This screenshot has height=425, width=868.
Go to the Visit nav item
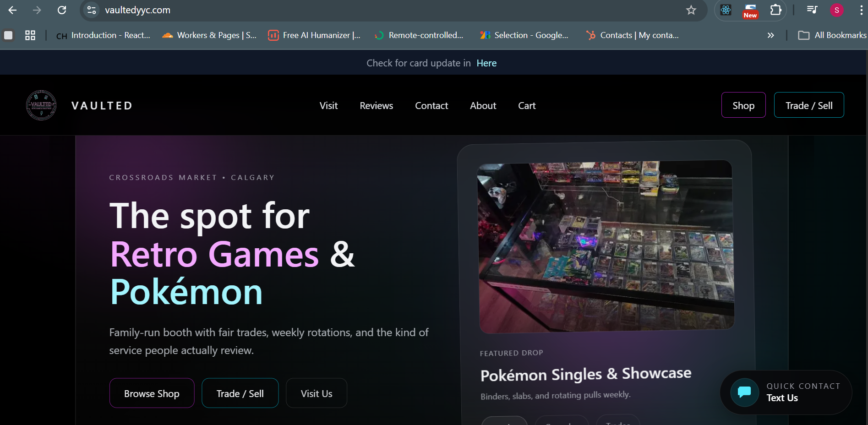pos(328,106)
